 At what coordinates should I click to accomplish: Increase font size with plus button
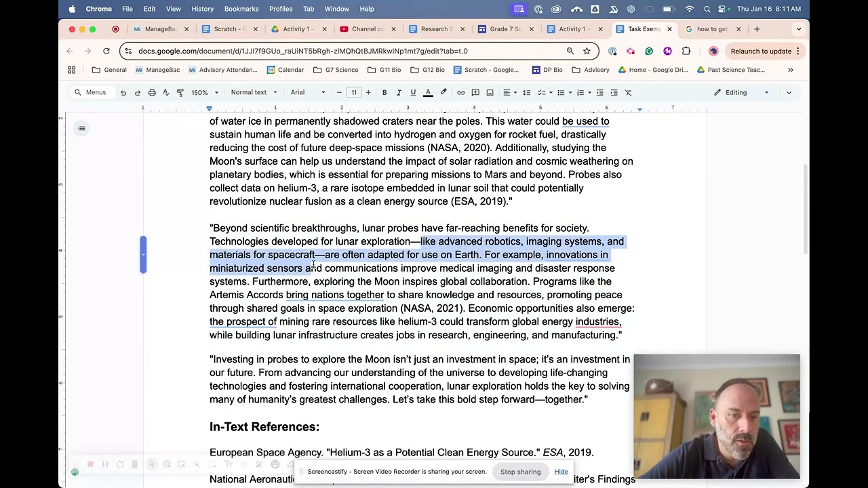click(368, 93)
